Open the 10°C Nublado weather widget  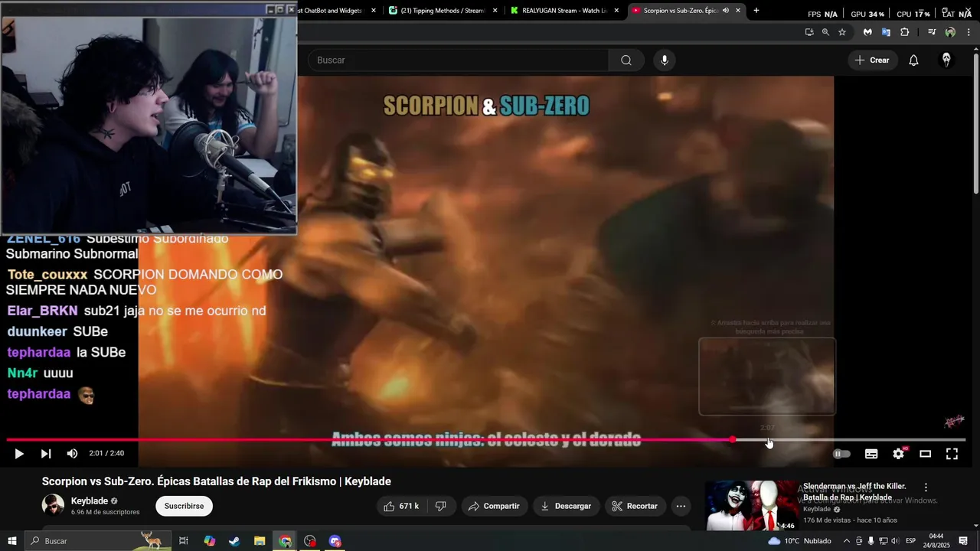(800, 541)
